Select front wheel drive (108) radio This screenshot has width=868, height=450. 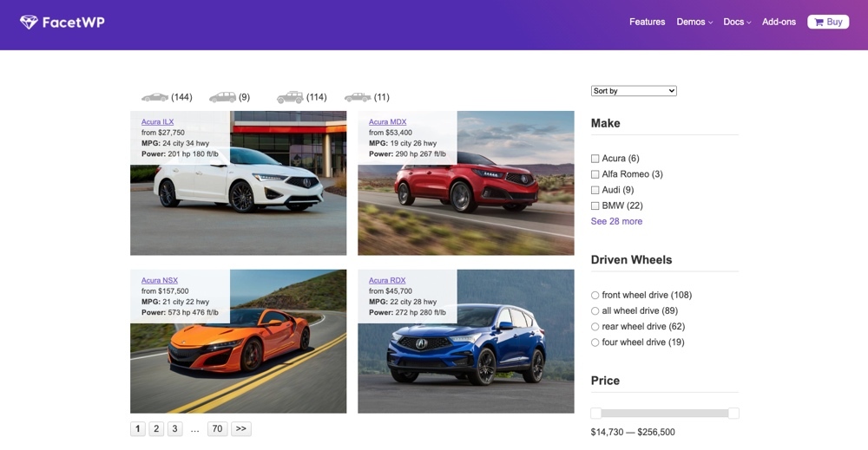click(595, 295)
